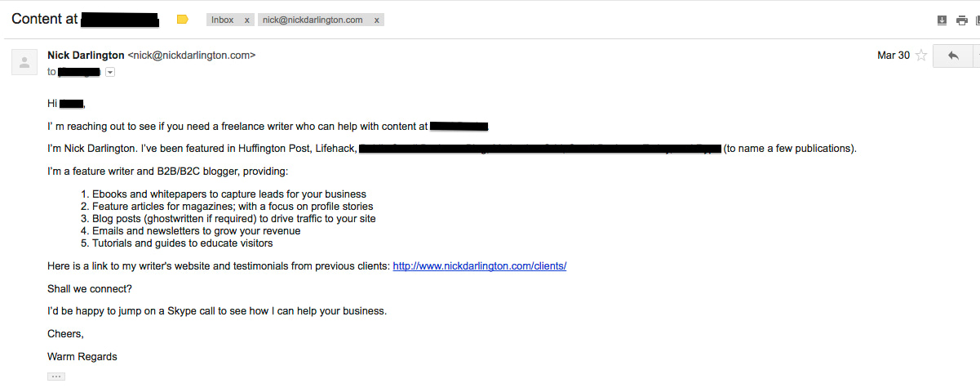Click the Mar 30 date stamp

pos(894,56)
